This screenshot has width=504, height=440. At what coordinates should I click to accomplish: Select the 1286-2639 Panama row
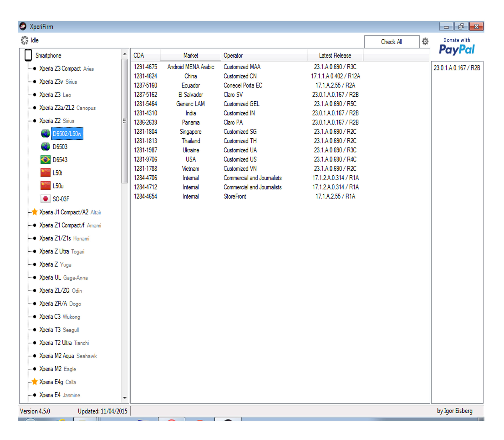point(280,122)
